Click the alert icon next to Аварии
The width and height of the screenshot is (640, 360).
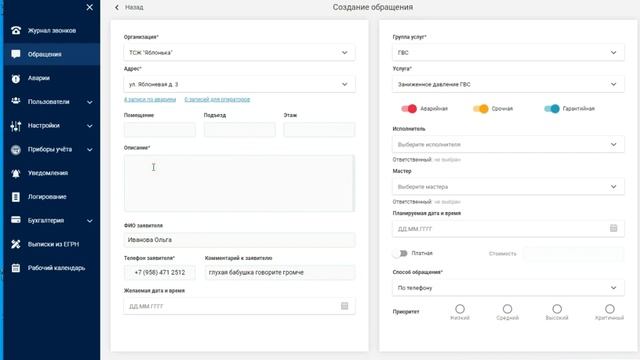coord(16,78)
